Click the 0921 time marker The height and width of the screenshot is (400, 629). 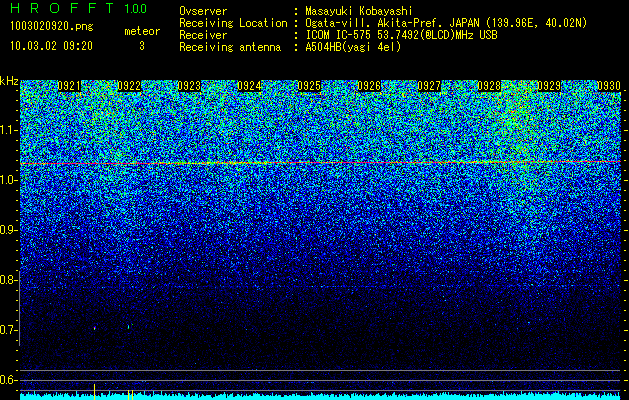coord(69,86)
